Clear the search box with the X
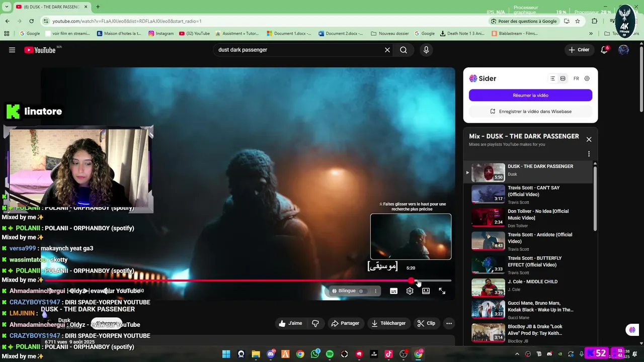Image resolution: width=644 pixels, height=362 pixels. point(387,50)
